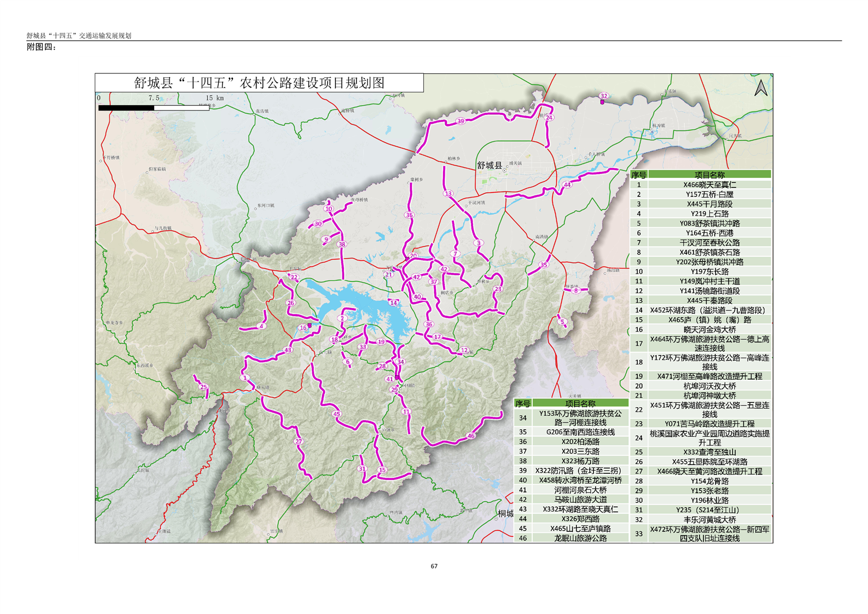The image size is (868, 614).
Task: Select legend row X203三东路
Action: [571, 451]
